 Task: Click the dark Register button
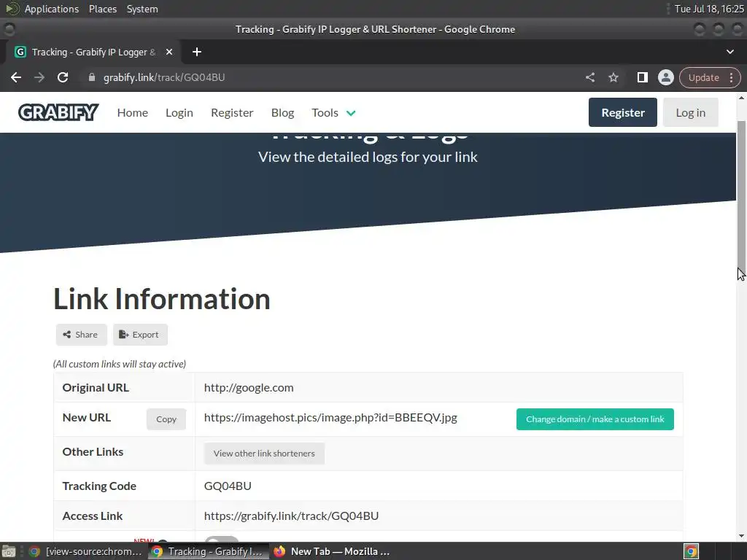[623, 112]
